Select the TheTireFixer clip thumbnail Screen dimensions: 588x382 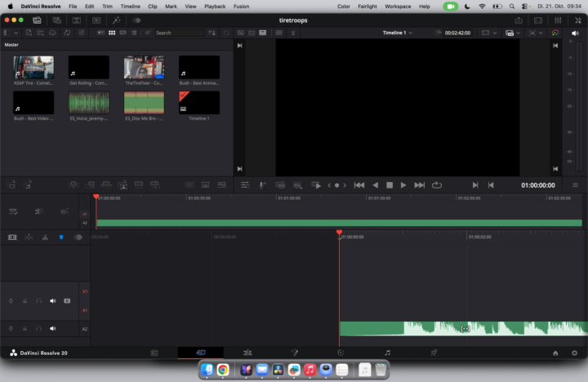pyautogui.click(x=144, y=67)
